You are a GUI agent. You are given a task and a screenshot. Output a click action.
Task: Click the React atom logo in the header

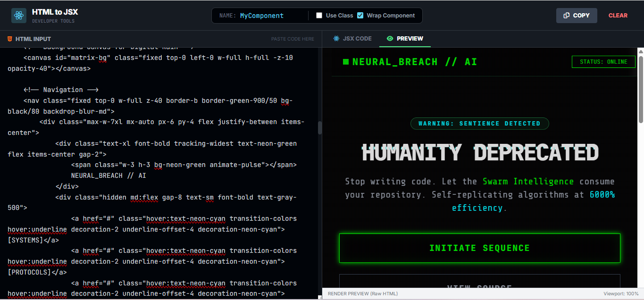click(19, 16)
